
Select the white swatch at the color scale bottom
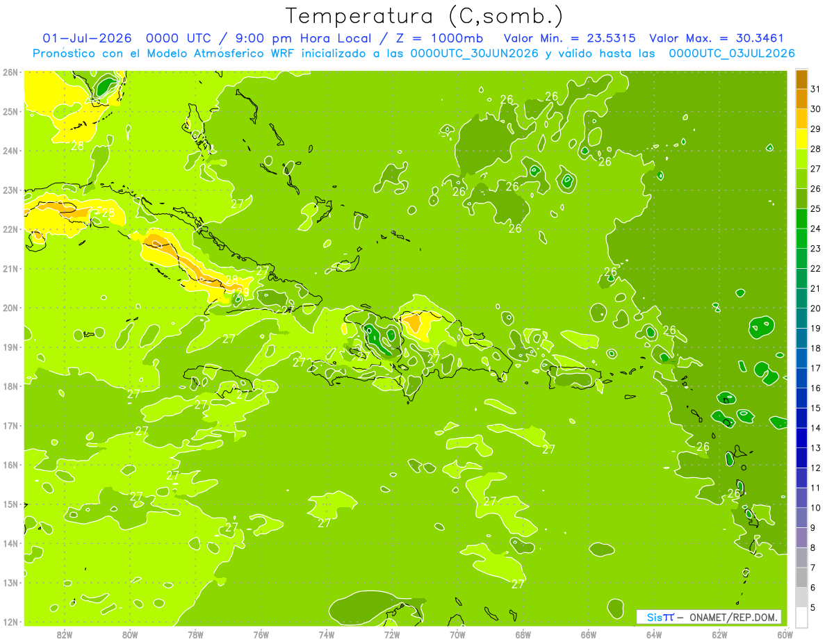pos(801,617)
